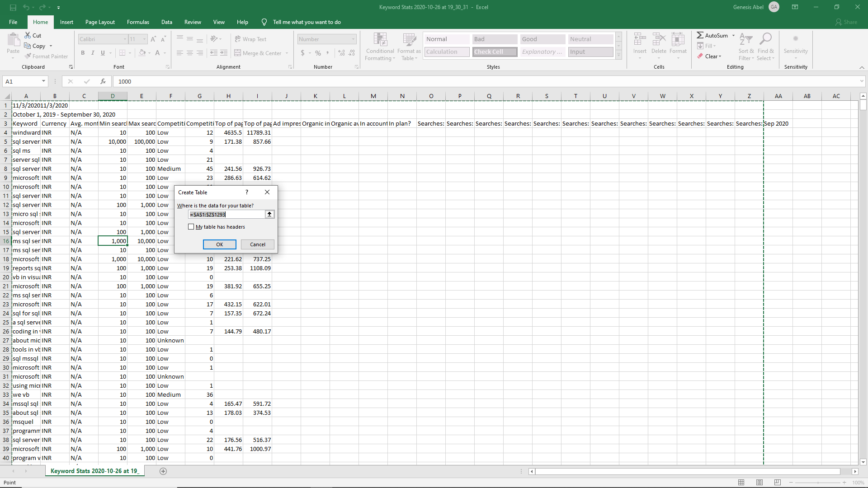
Task: Click the Increase Decimal icon
Action: click(x=341, y=53)
